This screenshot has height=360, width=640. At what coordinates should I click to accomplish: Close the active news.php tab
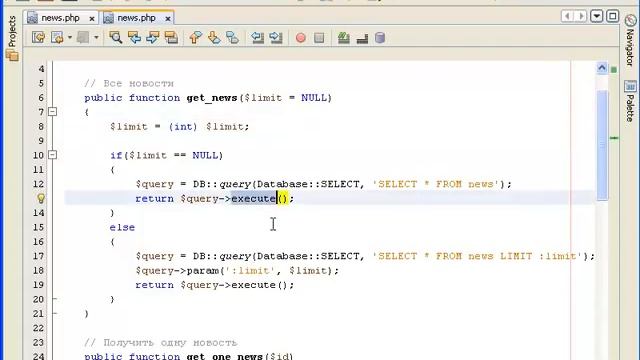coord(168,19)
